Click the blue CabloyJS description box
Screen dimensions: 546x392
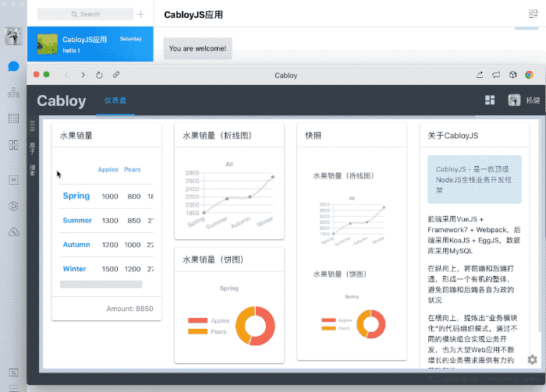474,179
